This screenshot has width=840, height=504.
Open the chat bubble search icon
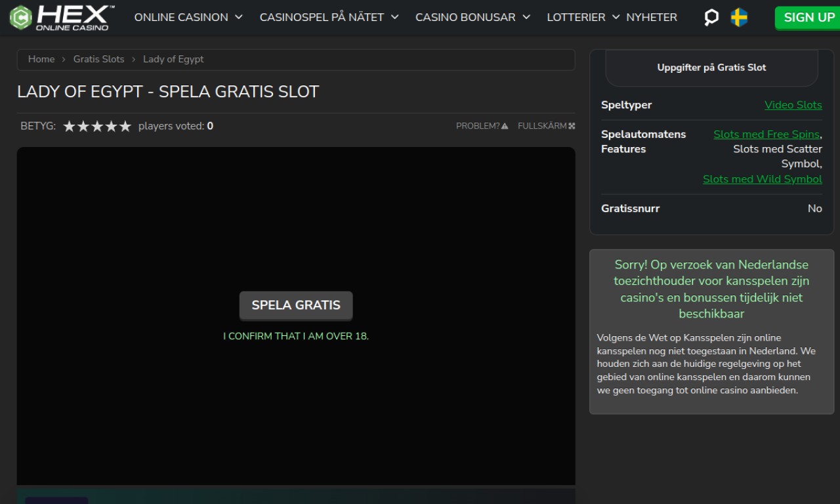click(x=711, y=18)
